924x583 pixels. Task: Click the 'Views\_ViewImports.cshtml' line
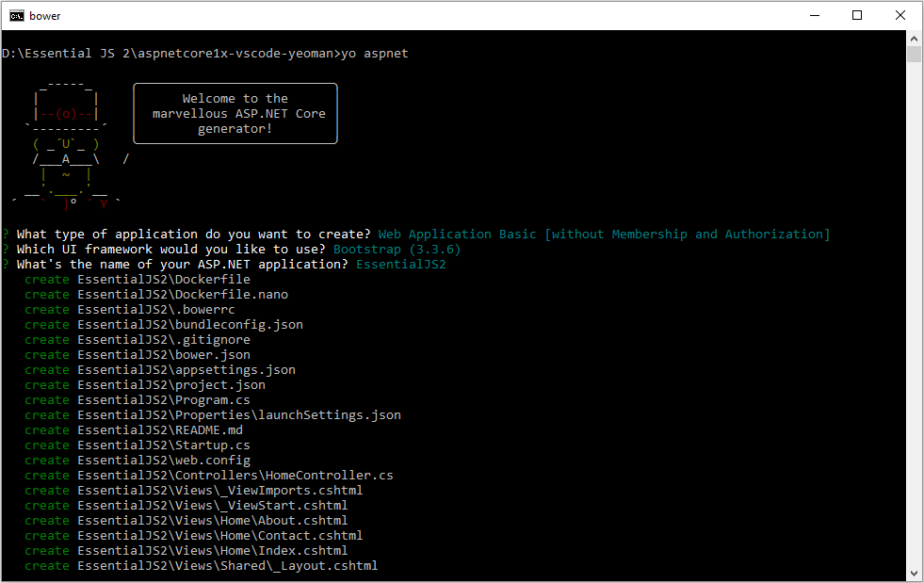194,491
